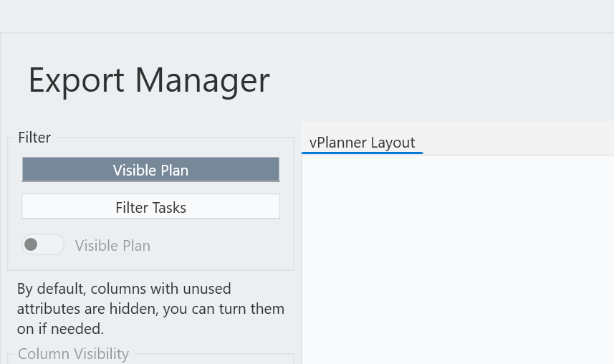Click the blank header bar above Export Manager

tap(307, 16)
